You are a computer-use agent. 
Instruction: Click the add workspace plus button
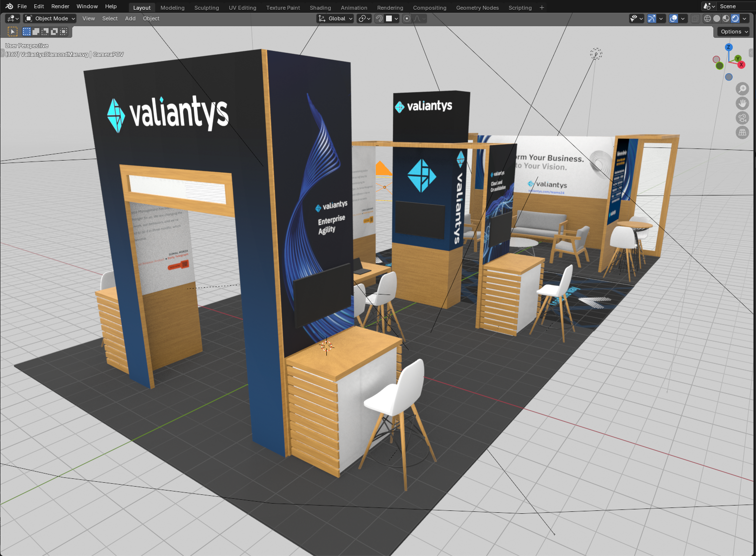pos(542,8)
